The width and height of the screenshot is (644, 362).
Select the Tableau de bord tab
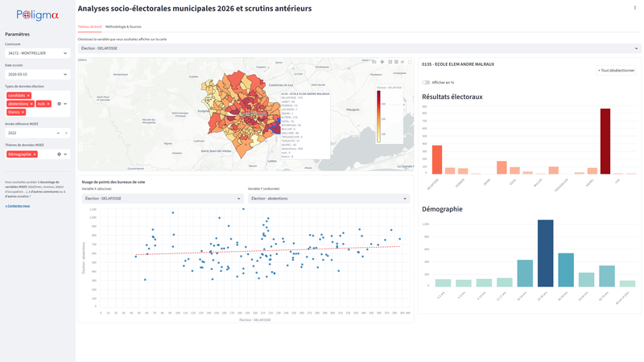[x=89, y=27]
